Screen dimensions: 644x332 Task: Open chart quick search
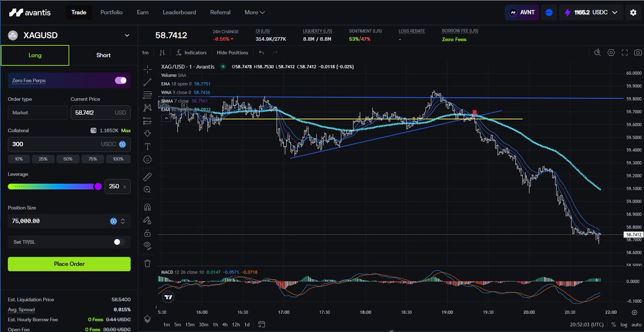[598, 53]
